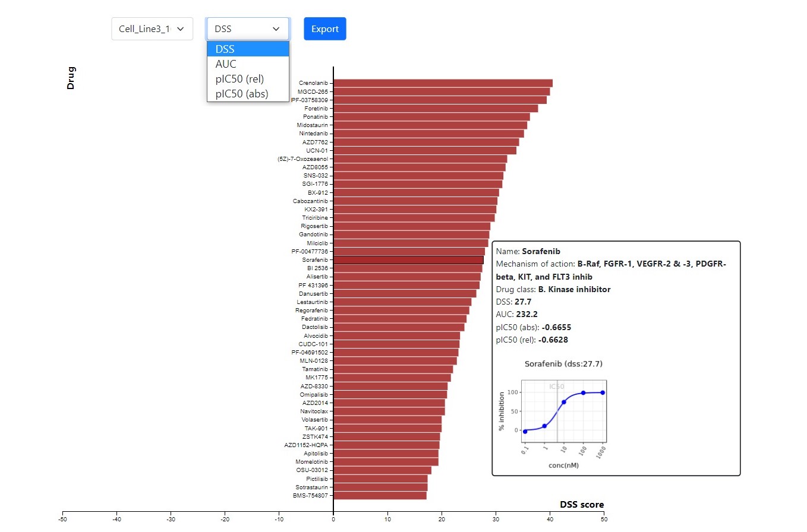Click the Foretinib bar
The width and height of the screenshot is (807, 532).
pyautogui.click(x=436, y=109)
